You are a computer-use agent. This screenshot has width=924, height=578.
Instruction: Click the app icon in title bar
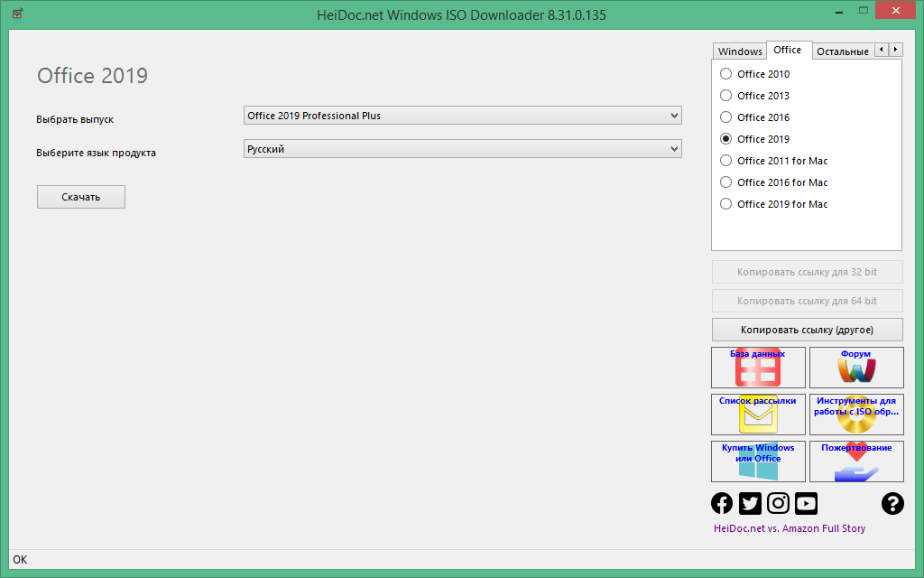click(17, 13)
